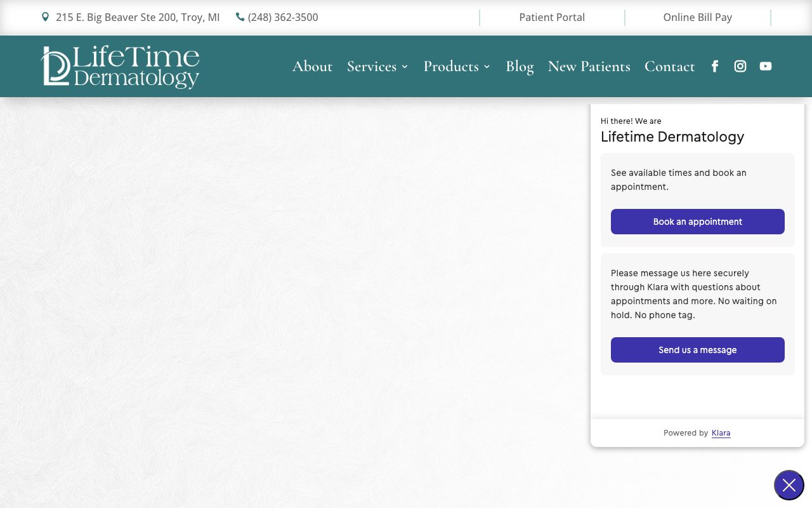Click Send us a message button
Image resolution: width=812 pixels, height=508 pixels.
tap(698, 350)
